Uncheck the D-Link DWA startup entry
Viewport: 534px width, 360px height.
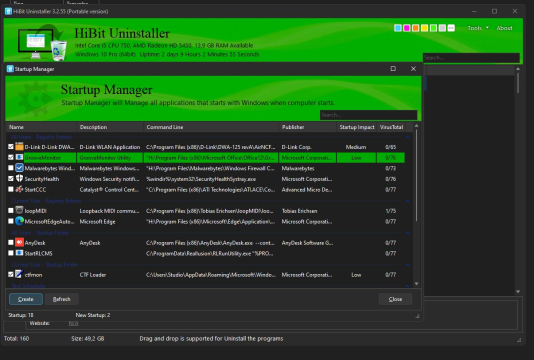(x=11, y=147)
